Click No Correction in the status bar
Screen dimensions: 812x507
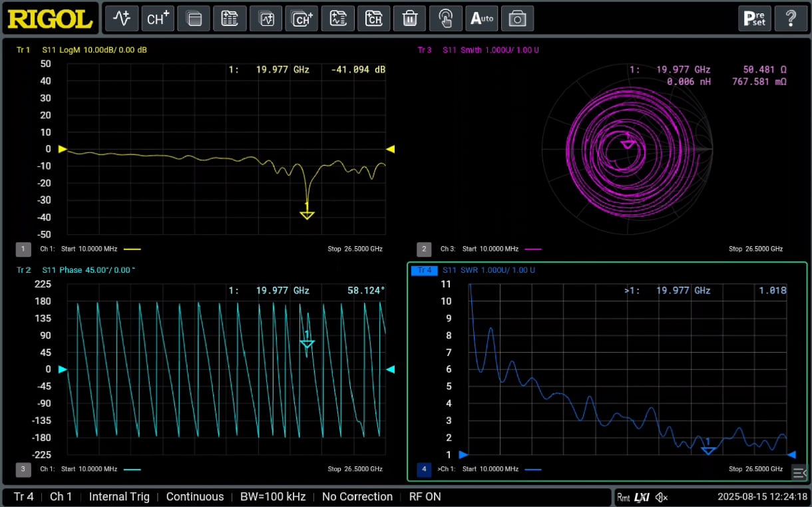[357, 497]
